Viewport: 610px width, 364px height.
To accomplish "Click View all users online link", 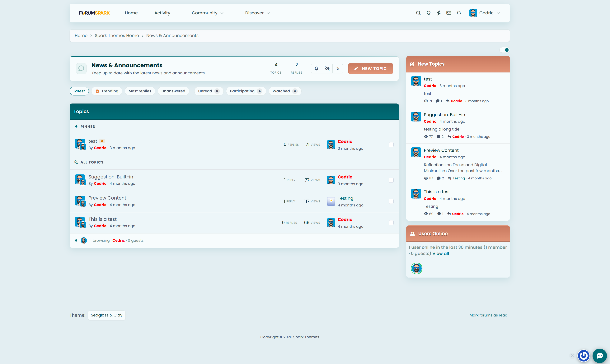I will click(441, 253).
